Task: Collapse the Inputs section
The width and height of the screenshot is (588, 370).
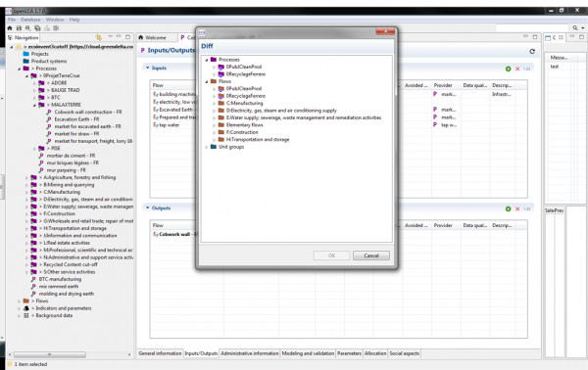Action: click(147, 68)
